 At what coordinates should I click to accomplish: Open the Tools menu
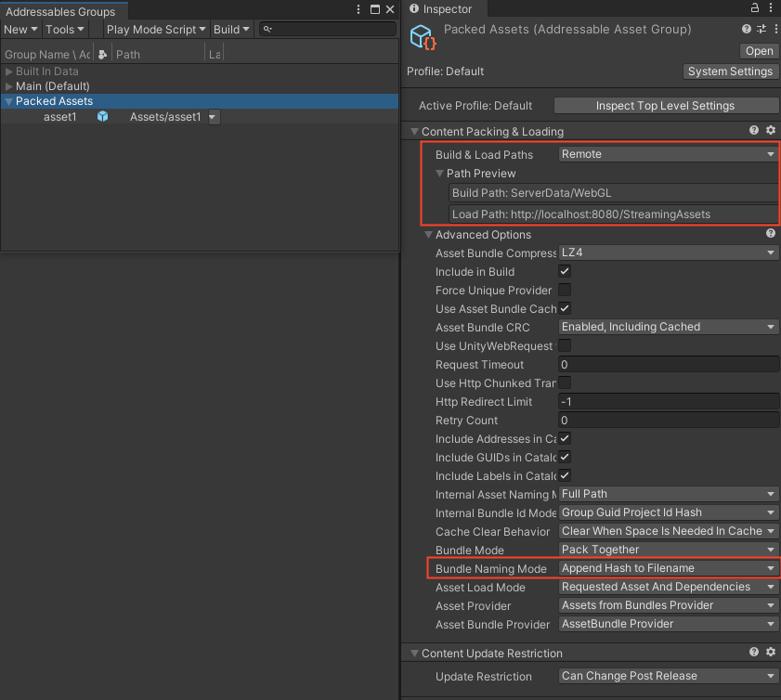click(x=63, y=29)
